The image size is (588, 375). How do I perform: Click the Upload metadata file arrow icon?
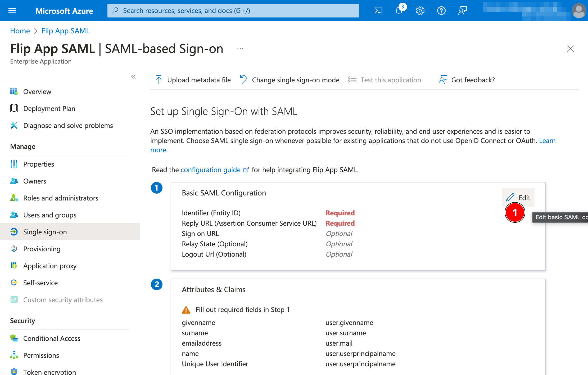(159, 80)
